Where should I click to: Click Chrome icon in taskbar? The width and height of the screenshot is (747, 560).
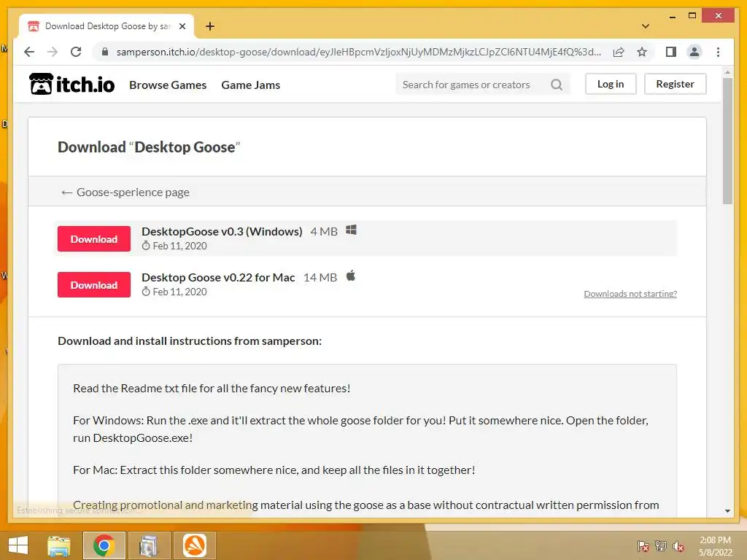point(104,545)
